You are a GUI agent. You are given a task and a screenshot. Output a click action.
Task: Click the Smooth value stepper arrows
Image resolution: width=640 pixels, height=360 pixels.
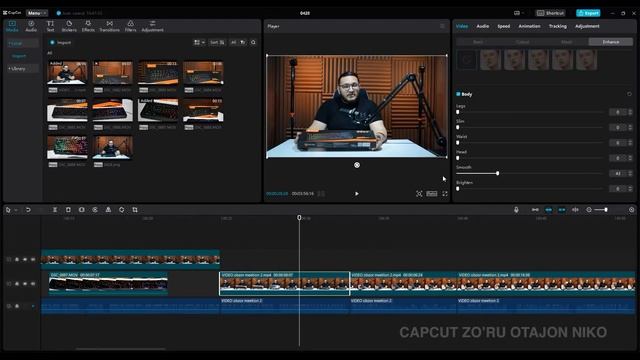[631, 173]
